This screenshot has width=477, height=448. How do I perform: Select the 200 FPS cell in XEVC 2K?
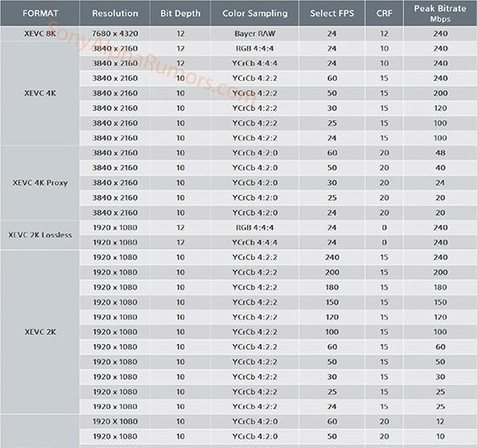pyautogui.click(x=332, y=273)
